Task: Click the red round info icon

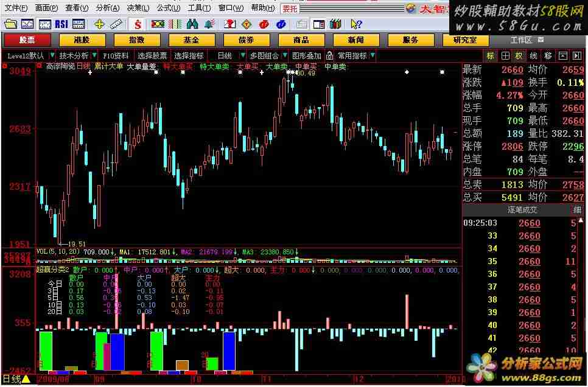Action: pyautogui.click(x=264, y=24)
